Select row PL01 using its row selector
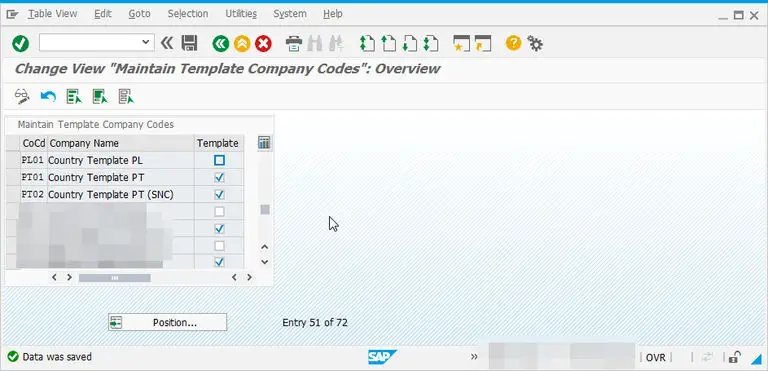 click(13, 160)
